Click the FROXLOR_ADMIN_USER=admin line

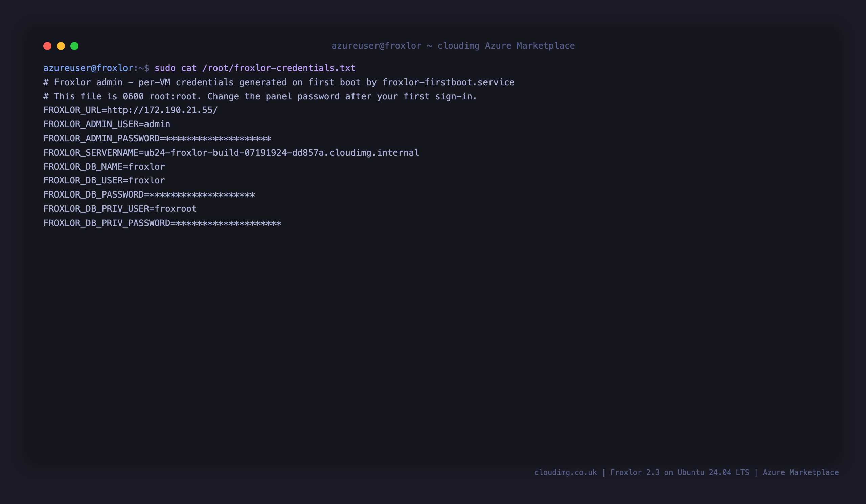pyautogui.click(x=107, y=124)
